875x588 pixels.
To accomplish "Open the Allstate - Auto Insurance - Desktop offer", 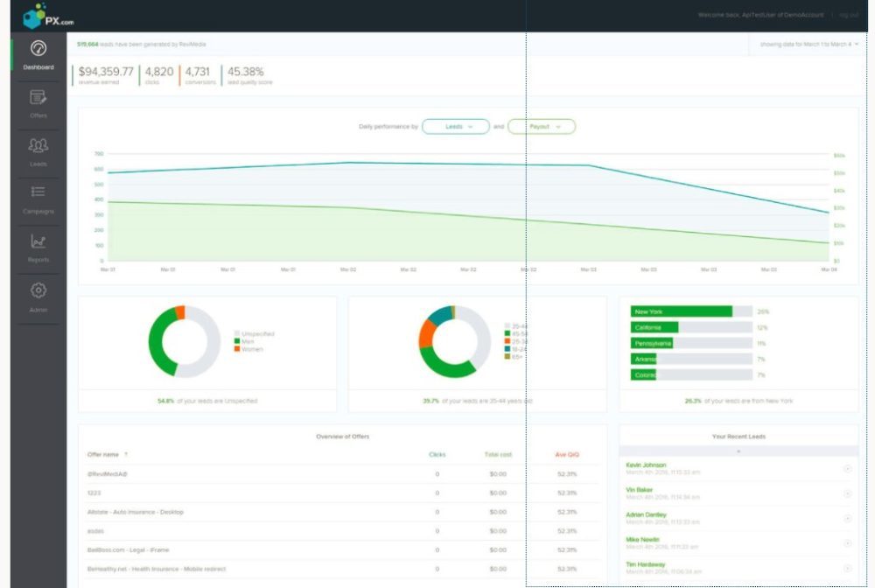I will point(134,512).
